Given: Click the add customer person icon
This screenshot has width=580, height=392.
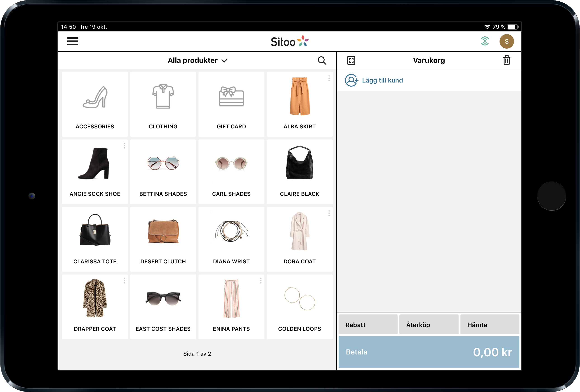Looking at the screenshot, I should [x=351, y=80].
